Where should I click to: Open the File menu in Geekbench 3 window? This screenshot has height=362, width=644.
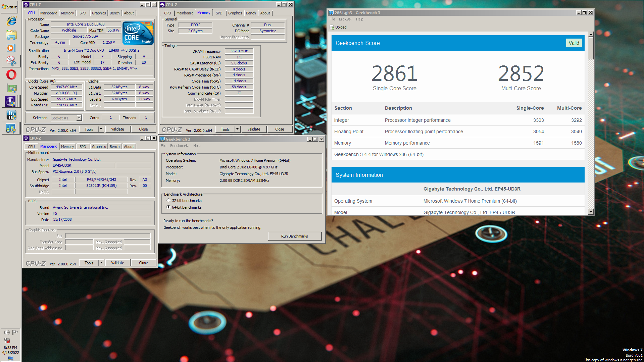click(x=163, y=146)
